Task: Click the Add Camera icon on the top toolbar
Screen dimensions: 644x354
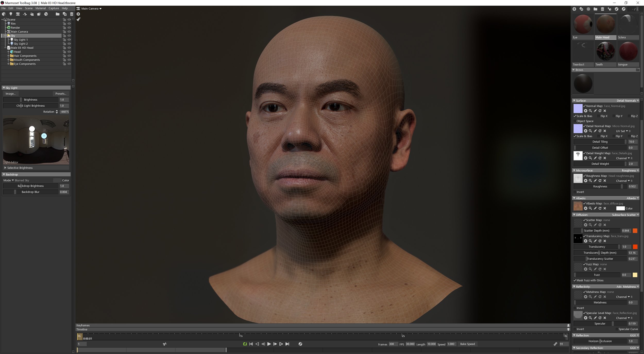Action: [x=18, y=14]
